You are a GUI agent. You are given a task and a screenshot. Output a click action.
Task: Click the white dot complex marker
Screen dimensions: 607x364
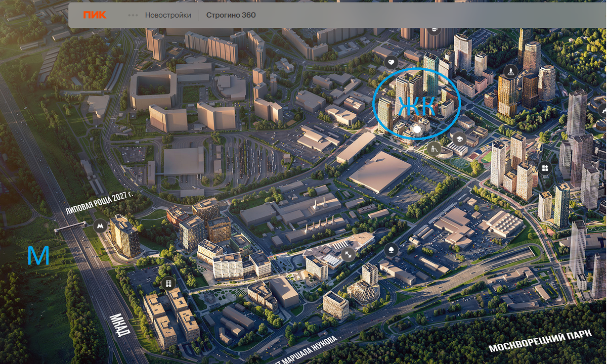[417, 130]
